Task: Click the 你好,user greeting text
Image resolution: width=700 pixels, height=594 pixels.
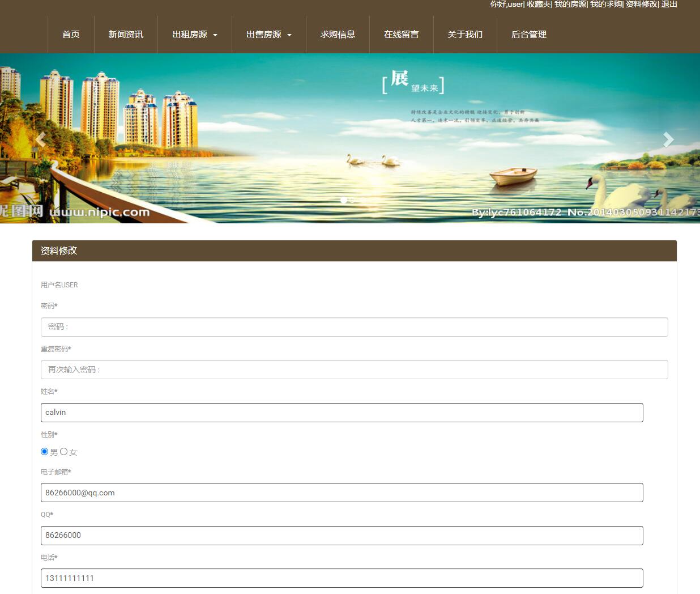Action: coord(507,4)
